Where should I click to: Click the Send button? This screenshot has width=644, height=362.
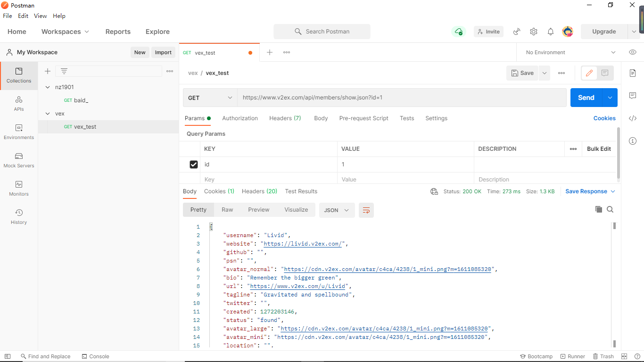pos(586,98)
